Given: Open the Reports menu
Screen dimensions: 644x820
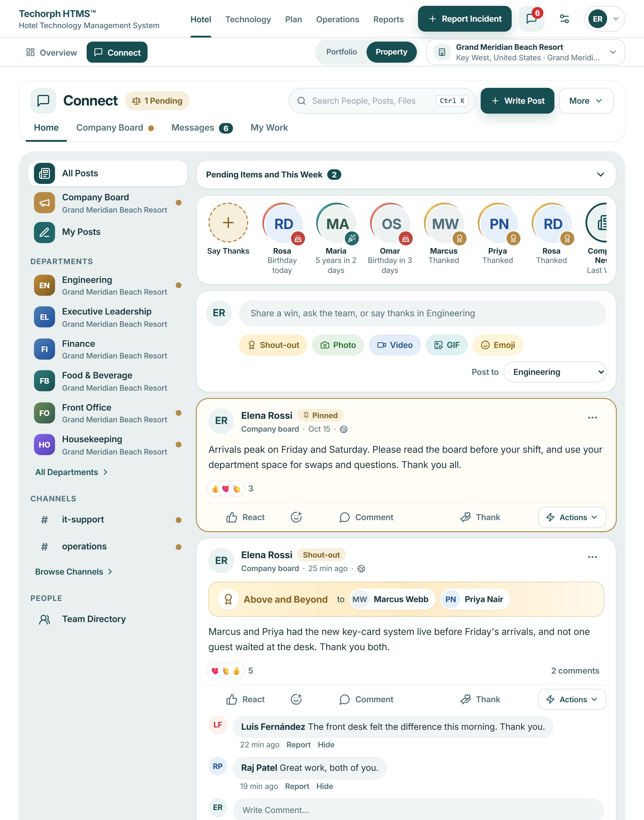Looking at the screenshot, I should coord(388,19).
